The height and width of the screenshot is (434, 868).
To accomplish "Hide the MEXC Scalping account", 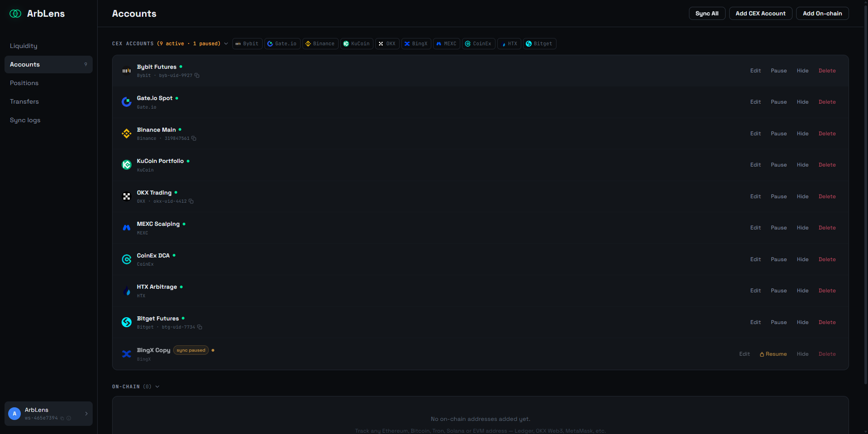I will click(x=802, y=228).
